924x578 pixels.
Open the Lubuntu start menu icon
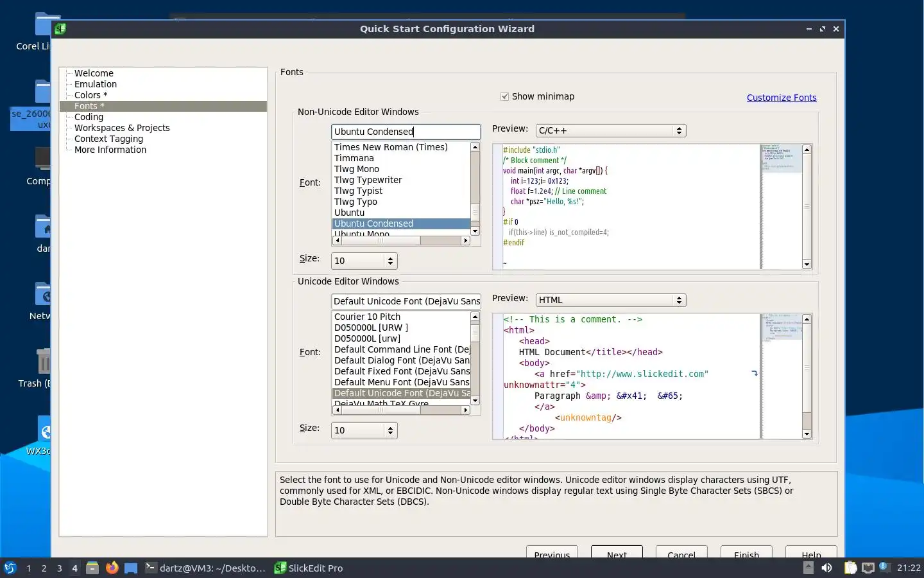point(10,568)
